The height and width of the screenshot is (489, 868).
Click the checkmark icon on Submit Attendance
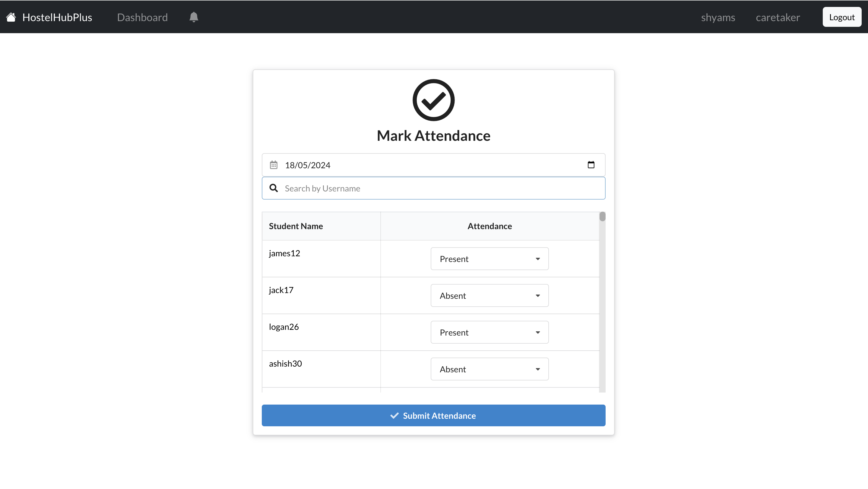tap(394, 415)
